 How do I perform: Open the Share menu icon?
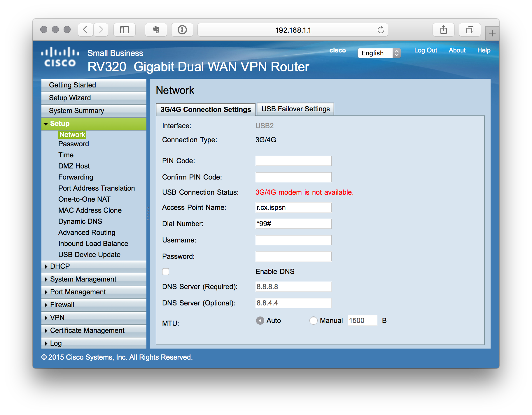[x=444, y=30]
